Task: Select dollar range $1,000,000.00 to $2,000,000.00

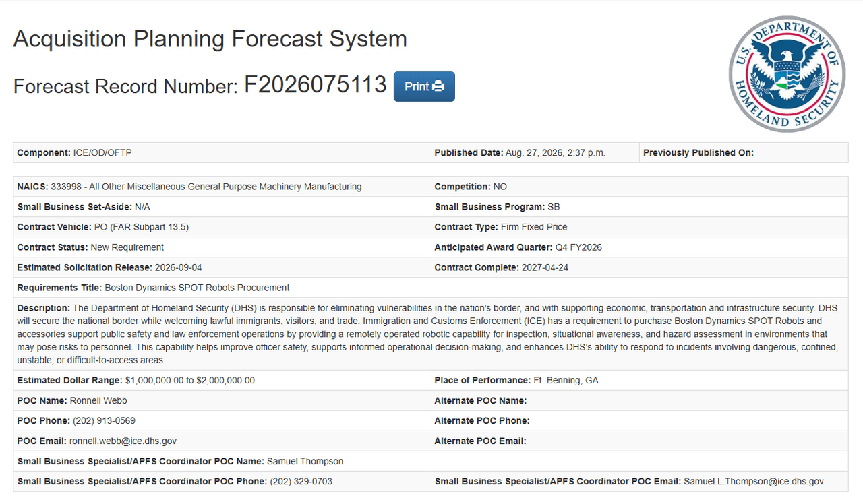Action: click(190, 381)
